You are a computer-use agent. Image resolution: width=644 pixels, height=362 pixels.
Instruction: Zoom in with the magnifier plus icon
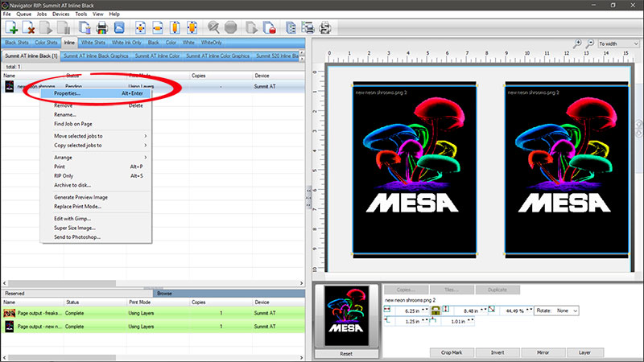click(577, 43)
